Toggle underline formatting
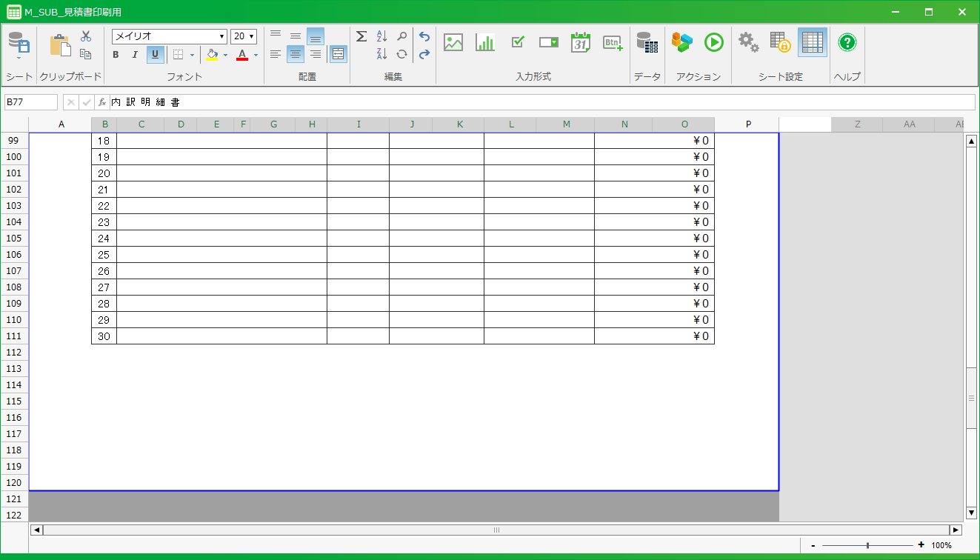Image resolution: width=980 pixels, height=560 pixels. [155, 54]
